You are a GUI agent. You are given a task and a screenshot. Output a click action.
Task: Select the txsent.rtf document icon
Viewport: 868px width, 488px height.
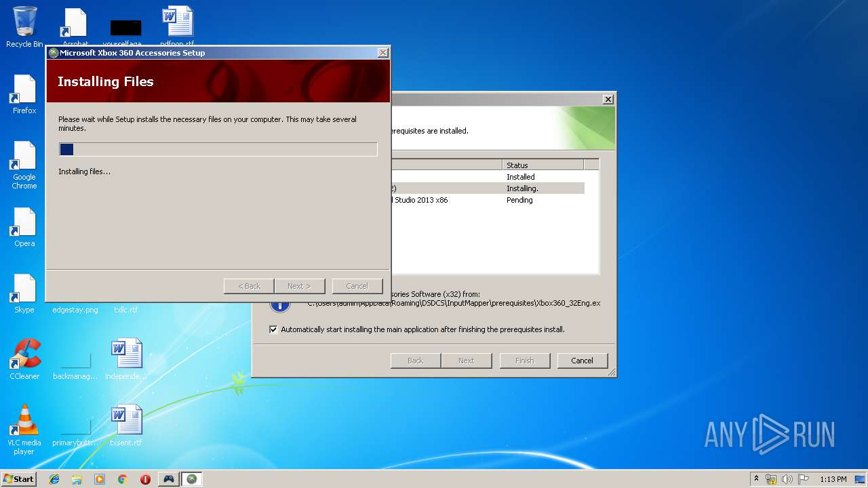coord(126,426)
